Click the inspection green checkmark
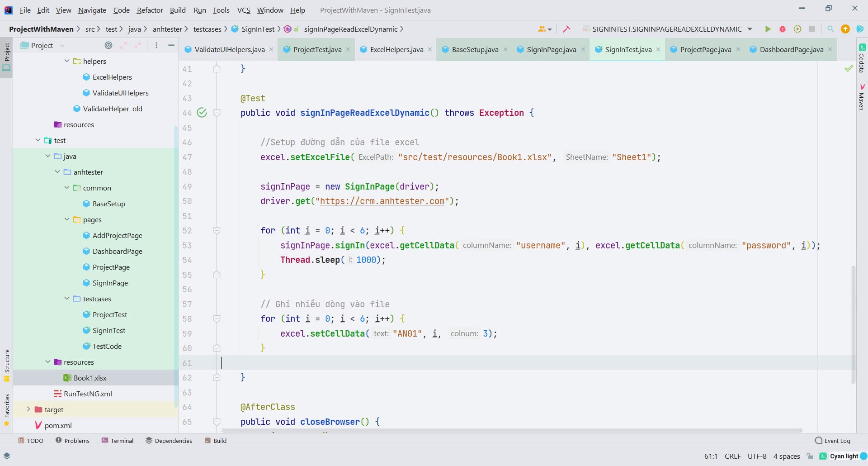868x466 pixels. [849, 68]
